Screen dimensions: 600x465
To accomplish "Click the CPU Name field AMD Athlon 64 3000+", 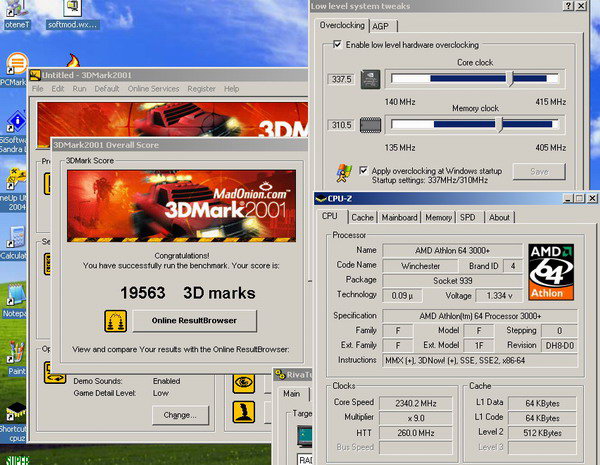I will pos(452,251).
